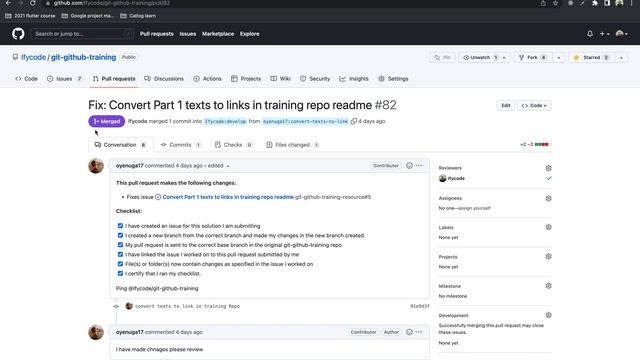640x360 pixels.
Task: Toggle 'I certify that I ran' checkbox
Action: point(120,273)
